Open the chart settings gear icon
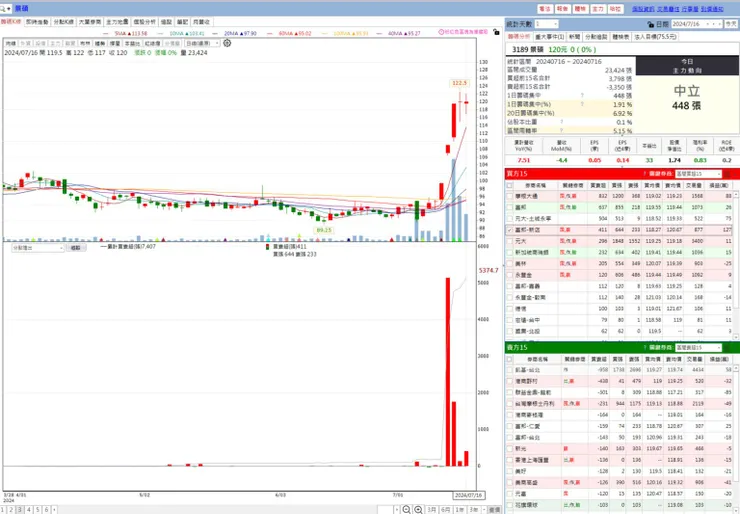 pyautogui.click(x=227, y=43)
